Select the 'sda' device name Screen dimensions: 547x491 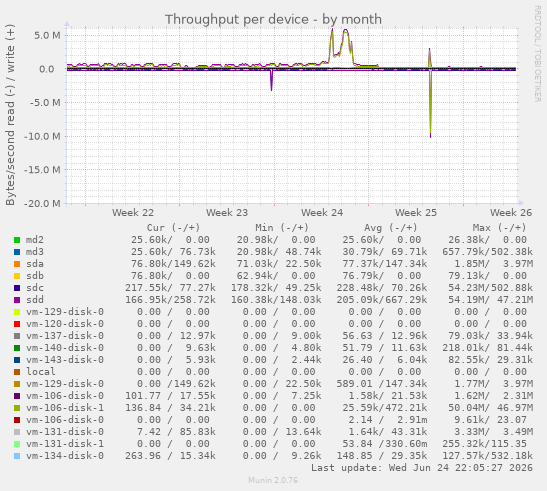[x=35, y=264]
